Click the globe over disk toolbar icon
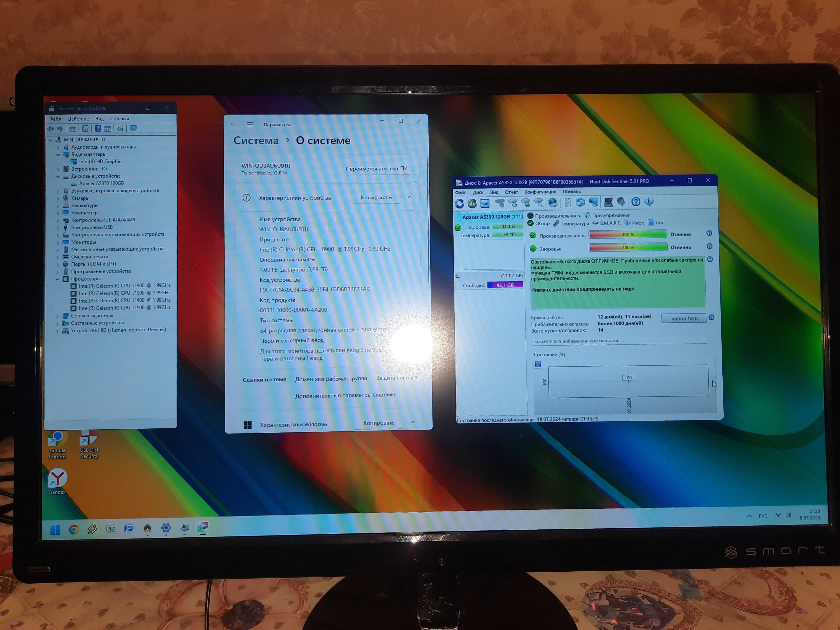This screenshot has width=840, height=630. [553, 202]
